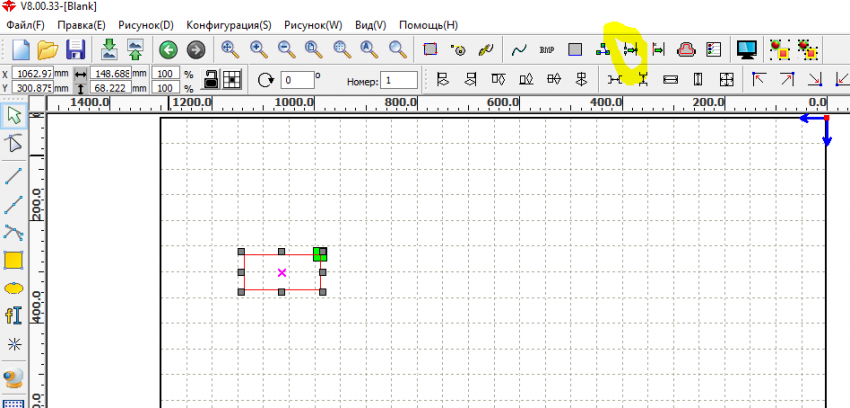Click the node edit tool
This screenshot has width=850, height=408.
14,144
